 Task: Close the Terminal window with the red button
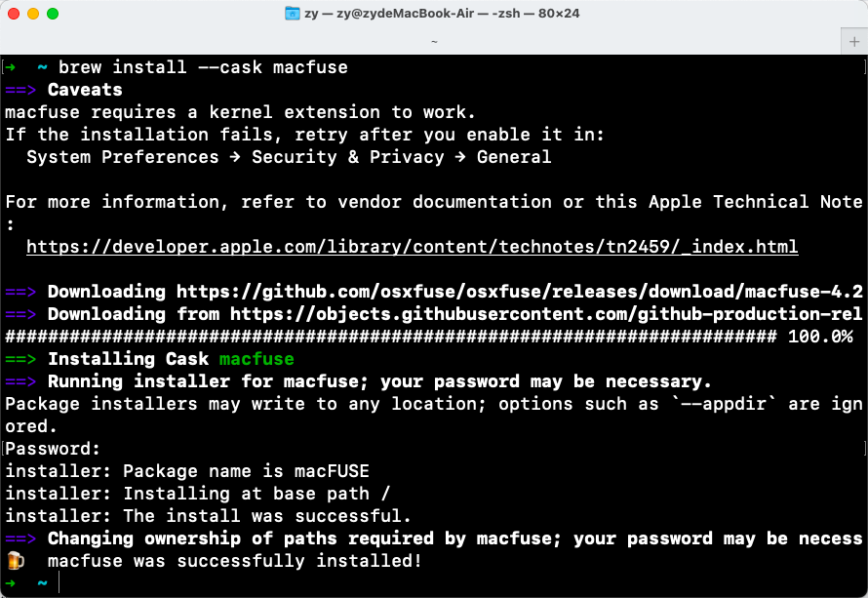(14, 14)
